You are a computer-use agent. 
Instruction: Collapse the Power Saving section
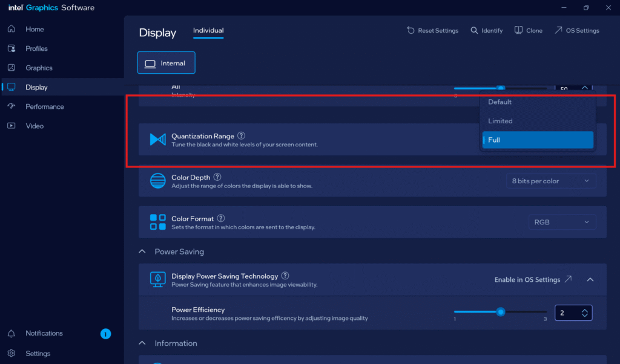click(x=142, y=252)
